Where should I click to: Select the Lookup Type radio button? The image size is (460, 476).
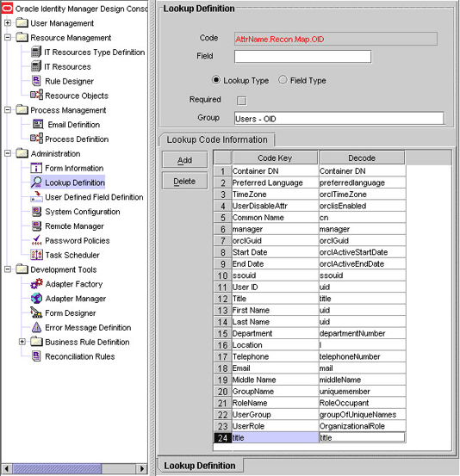click(215, 80)
